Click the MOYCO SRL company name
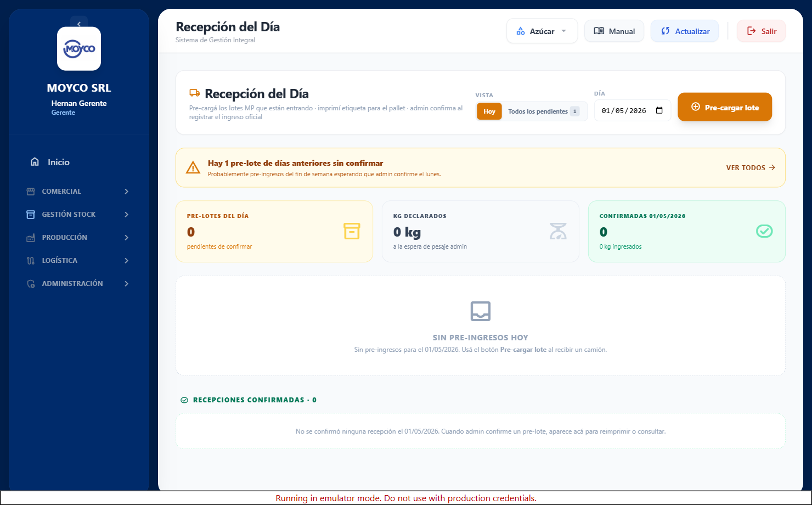 tap(79, 88)
